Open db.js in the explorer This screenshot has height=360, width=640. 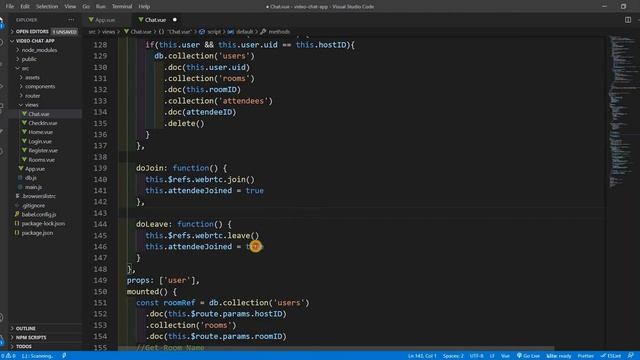click(x=31, y=178)
